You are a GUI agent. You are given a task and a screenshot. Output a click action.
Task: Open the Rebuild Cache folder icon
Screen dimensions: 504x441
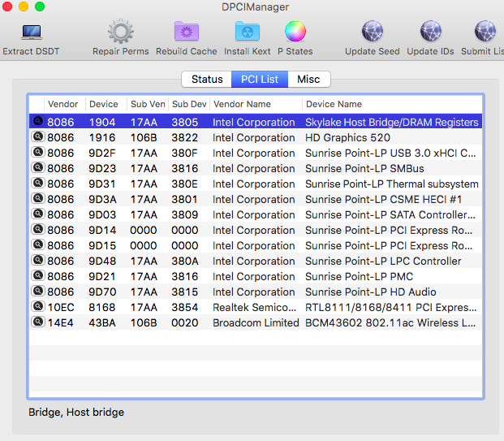pos(187,32)
